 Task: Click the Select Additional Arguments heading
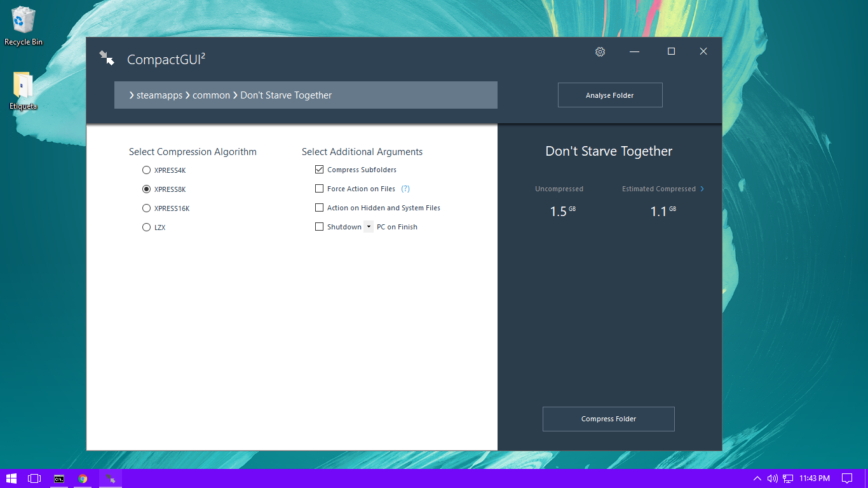[x=362, y=152]
